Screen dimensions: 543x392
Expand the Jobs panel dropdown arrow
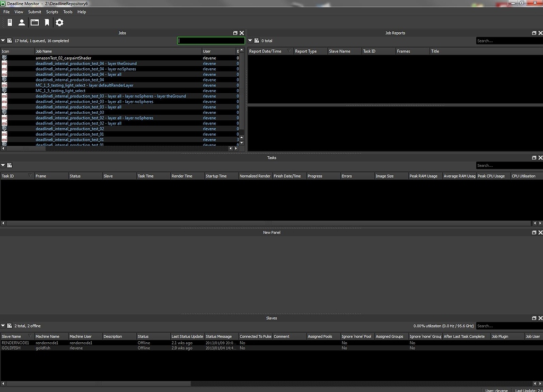[3, 41]
